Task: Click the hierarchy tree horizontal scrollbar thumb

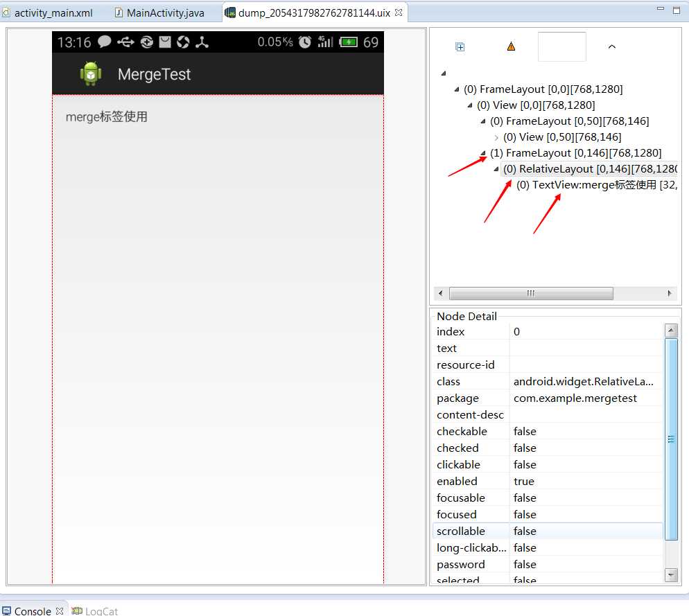Action: 531,293
